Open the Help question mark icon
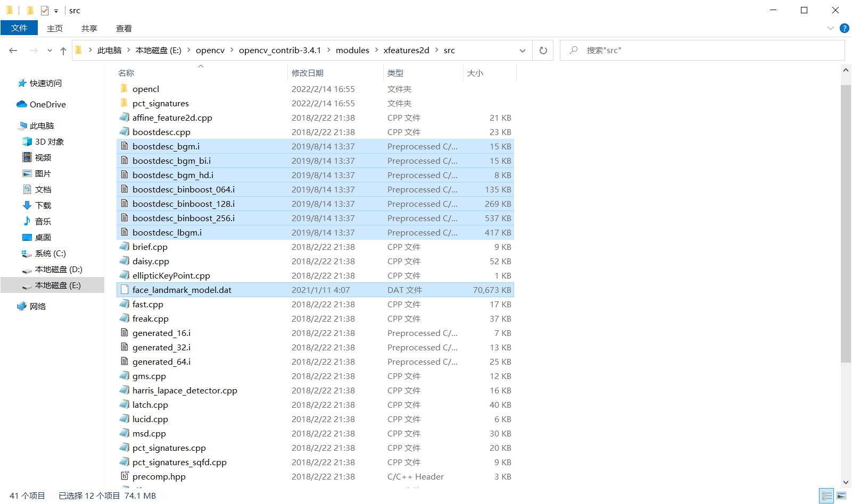This screenshot has height=504, width=852. 844,28
